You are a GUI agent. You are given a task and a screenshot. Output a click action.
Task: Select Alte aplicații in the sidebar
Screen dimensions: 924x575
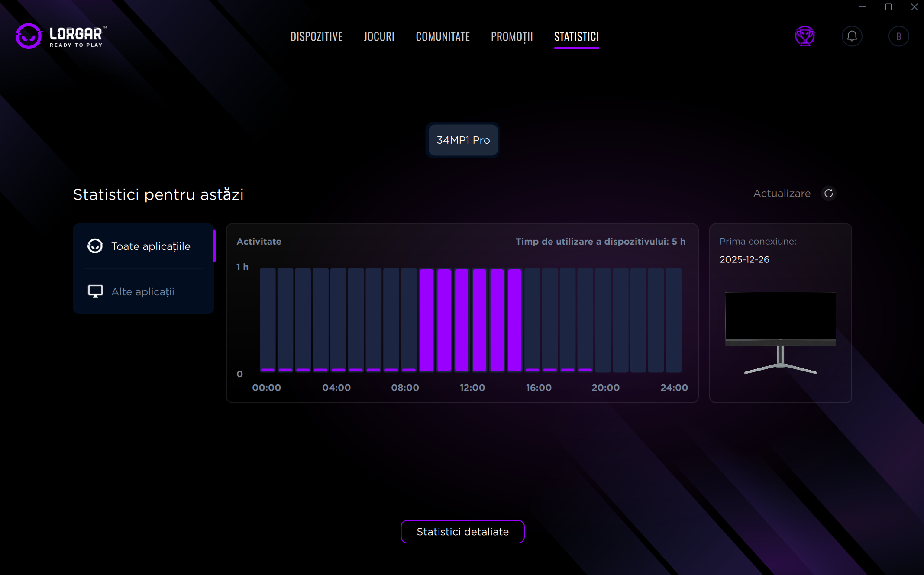pyautogui.click(x=143, y=291)
